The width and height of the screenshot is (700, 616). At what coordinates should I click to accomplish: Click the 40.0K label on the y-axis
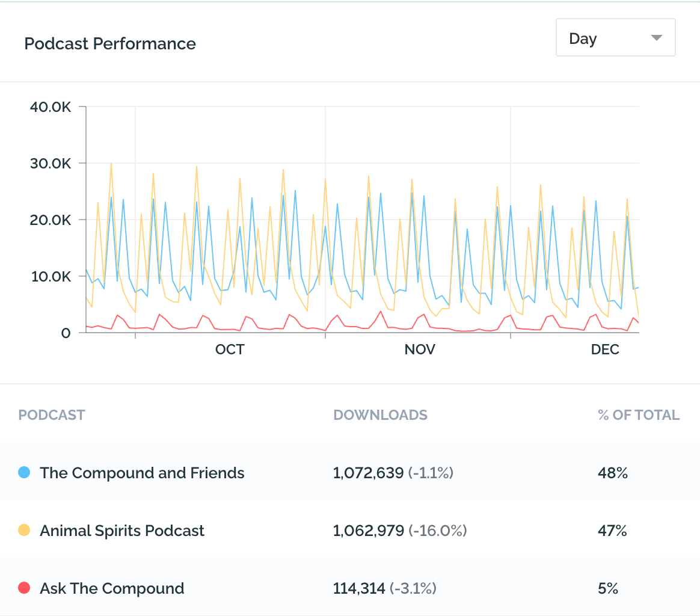pos(51,106)
